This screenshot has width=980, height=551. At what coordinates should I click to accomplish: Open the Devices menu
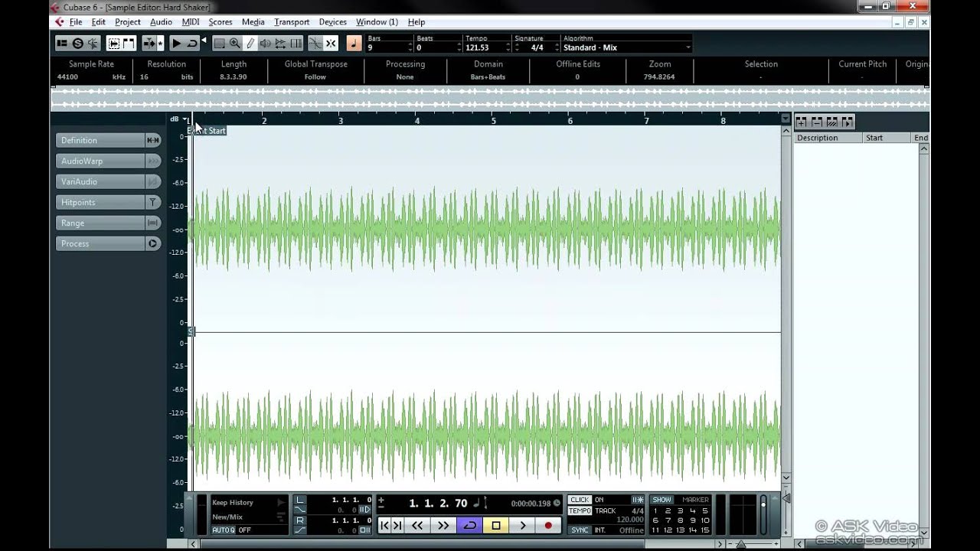point(333,22)
